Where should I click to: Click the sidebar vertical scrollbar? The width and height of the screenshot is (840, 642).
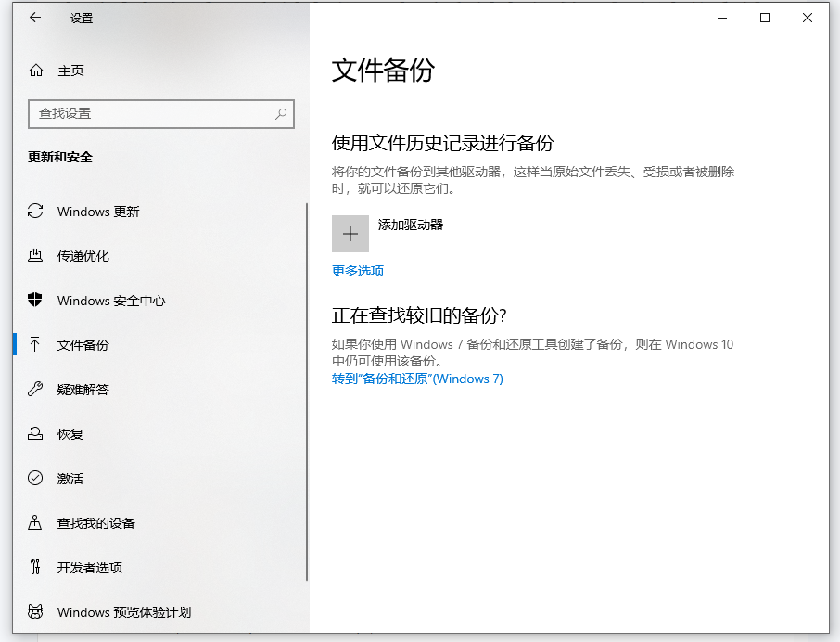[x=307, y=392]
